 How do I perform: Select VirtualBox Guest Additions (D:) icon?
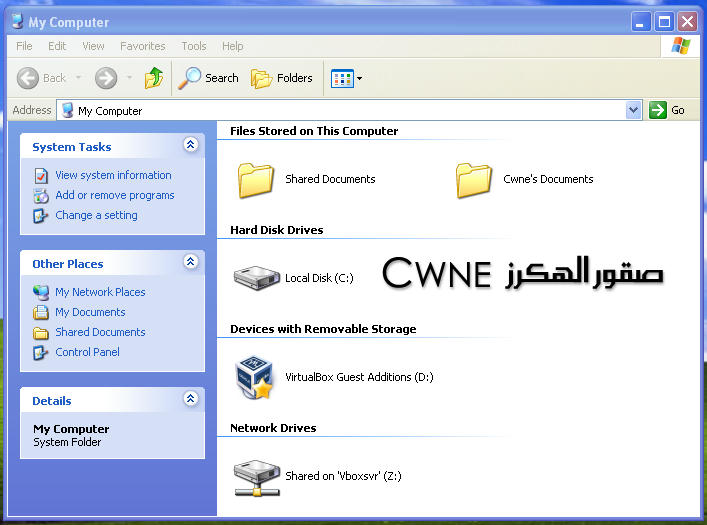pos(254,378)
